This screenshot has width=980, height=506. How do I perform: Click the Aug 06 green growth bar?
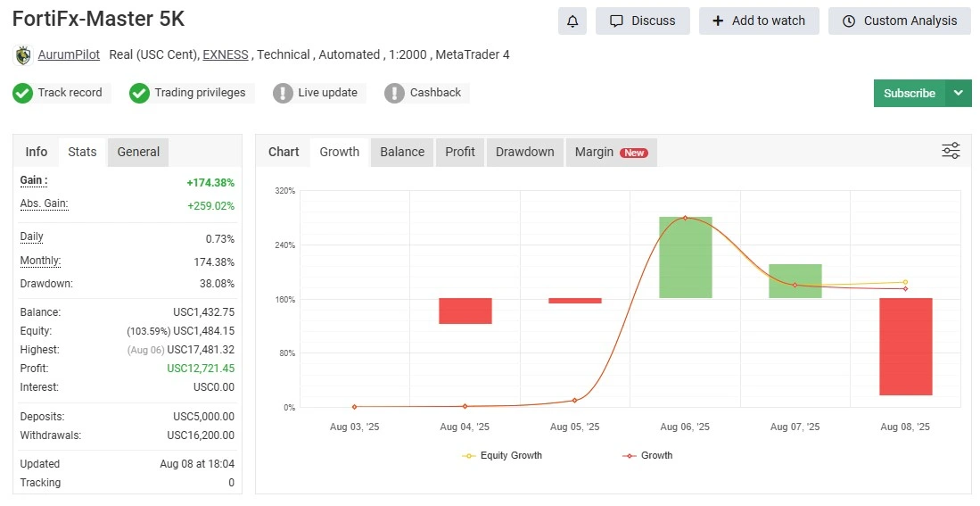686,257
